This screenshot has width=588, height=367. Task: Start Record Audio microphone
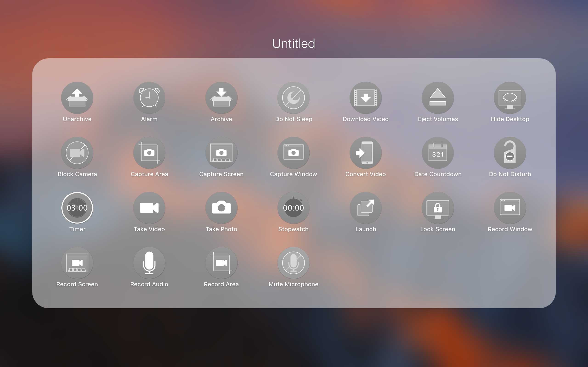point(149,263)
